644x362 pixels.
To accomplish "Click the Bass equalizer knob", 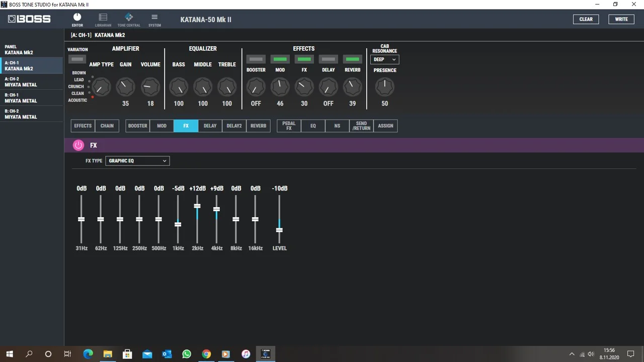I will pos(179,87).
